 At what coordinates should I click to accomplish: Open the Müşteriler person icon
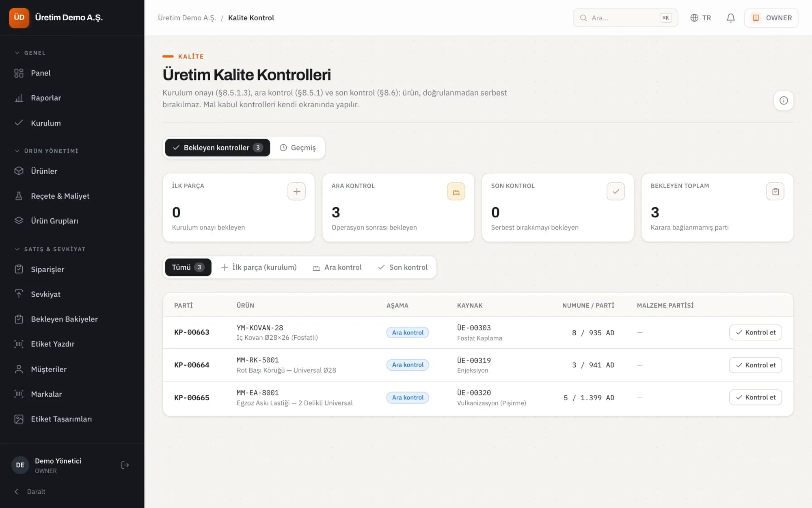pyautogui.click(x=19, y=369)
